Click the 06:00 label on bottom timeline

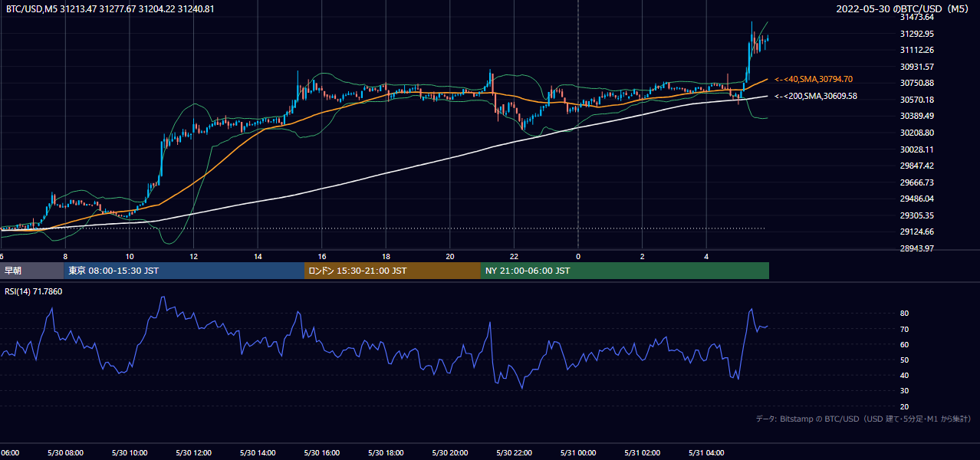click(9, 453)
